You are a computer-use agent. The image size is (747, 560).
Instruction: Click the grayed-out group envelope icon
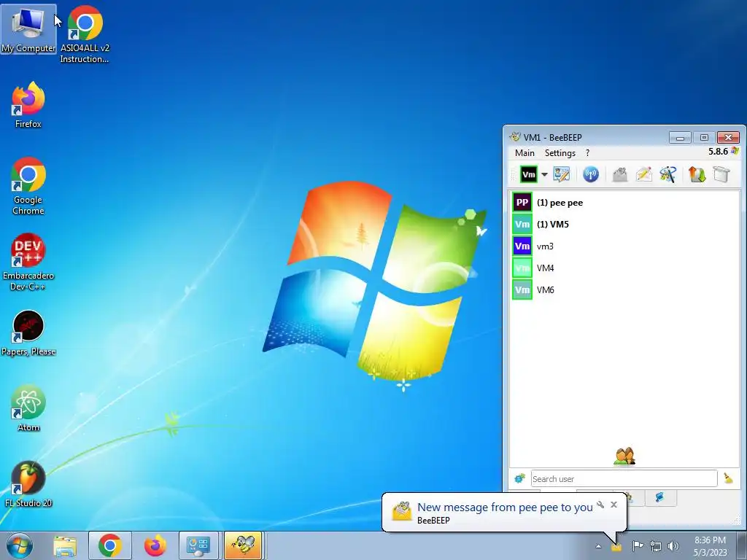click(620, 174)
